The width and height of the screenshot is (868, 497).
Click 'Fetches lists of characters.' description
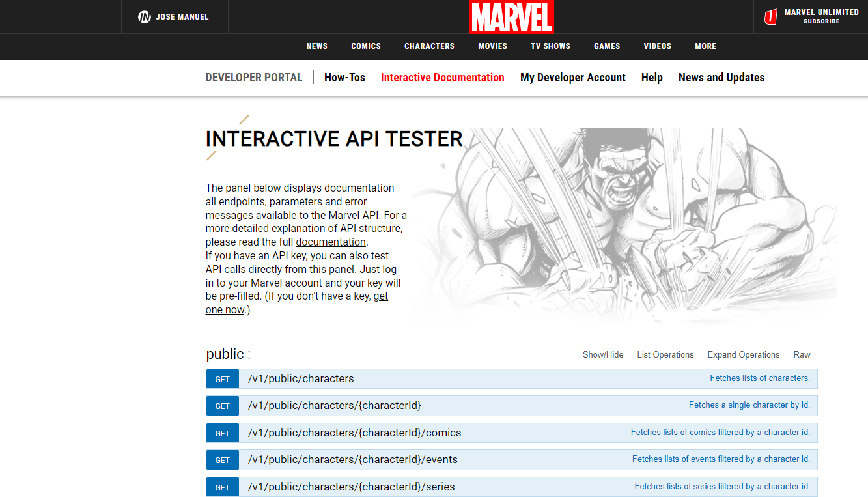coord(760,378)
